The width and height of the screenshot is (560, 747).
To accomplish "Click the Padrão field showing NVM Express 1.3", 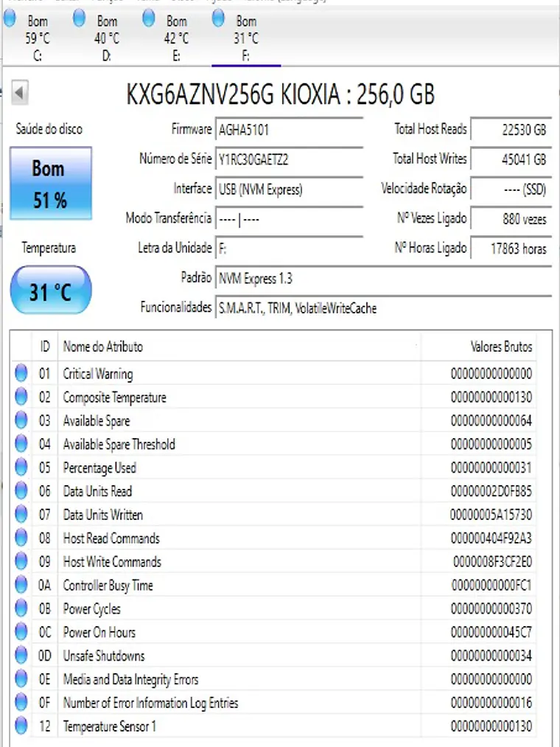I will coord(383,278).
